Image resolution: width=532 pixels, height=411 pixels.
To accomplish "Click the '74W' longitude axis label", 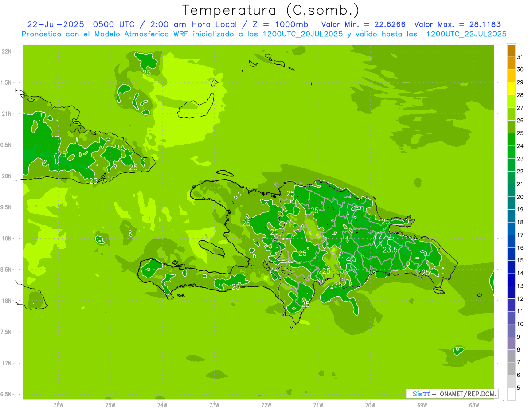I will click(162, 405).
